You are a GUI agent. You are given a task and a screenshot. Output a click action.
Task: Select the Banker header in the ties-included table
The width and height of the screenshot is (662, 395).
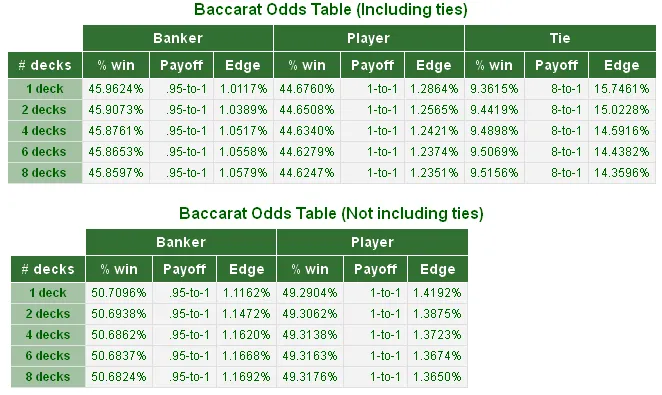tap(178, 38)
